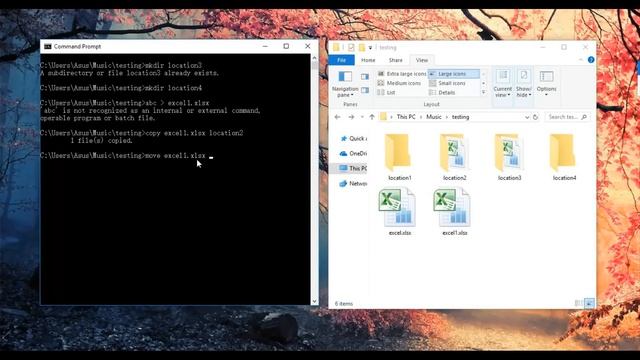
Task: Open the File tab
Action: [x=342, y=60]
